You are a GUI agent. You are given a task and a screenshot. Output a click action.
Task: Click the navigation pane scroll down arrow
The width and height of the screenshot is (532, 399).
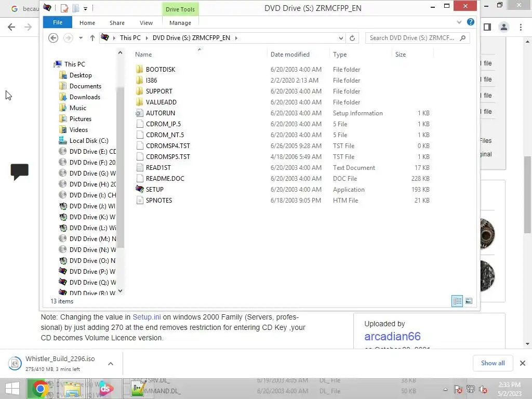120,291
